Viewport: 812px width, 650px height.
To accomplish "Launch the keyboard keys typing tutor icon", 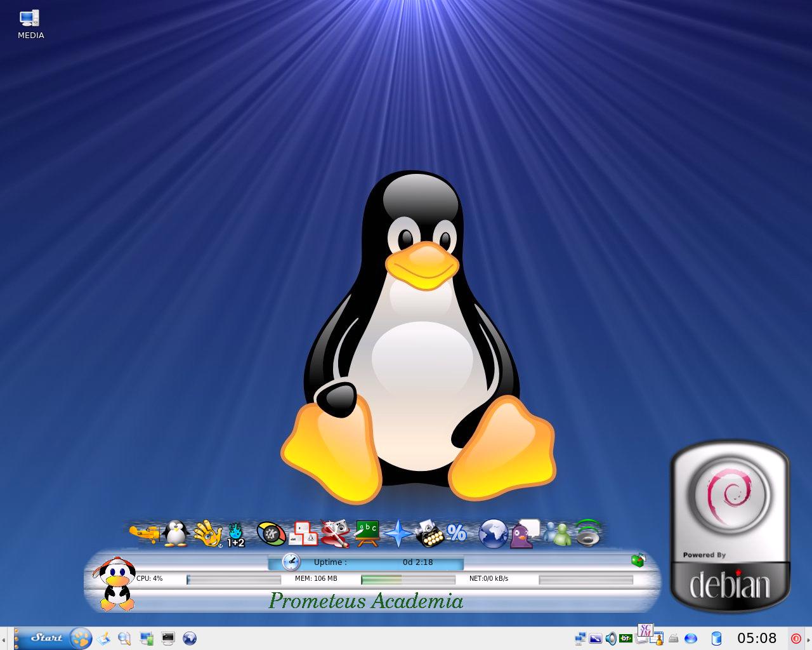I will click(303, 534).
